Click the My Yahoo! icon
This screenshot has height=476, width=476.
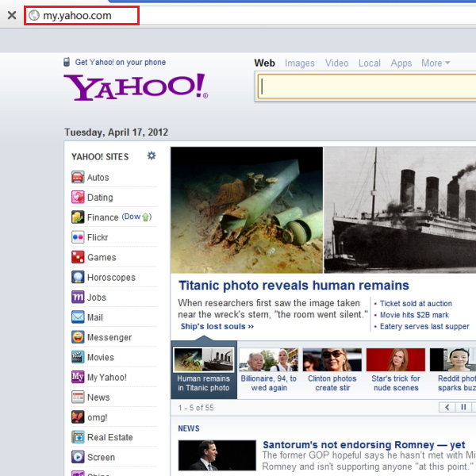pos(78,377)
